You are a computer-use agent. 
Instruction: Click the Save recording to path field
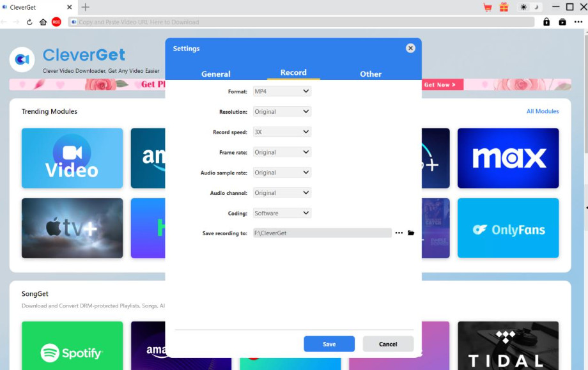point(322,233)
